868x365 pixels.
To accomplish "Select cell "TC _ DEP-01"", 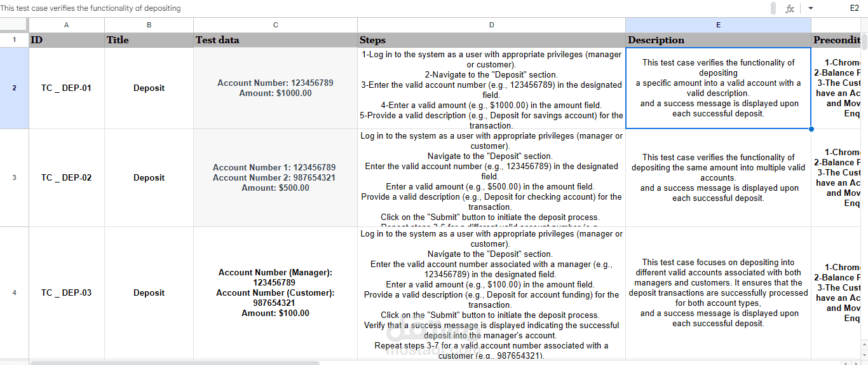I will (67, 88).
